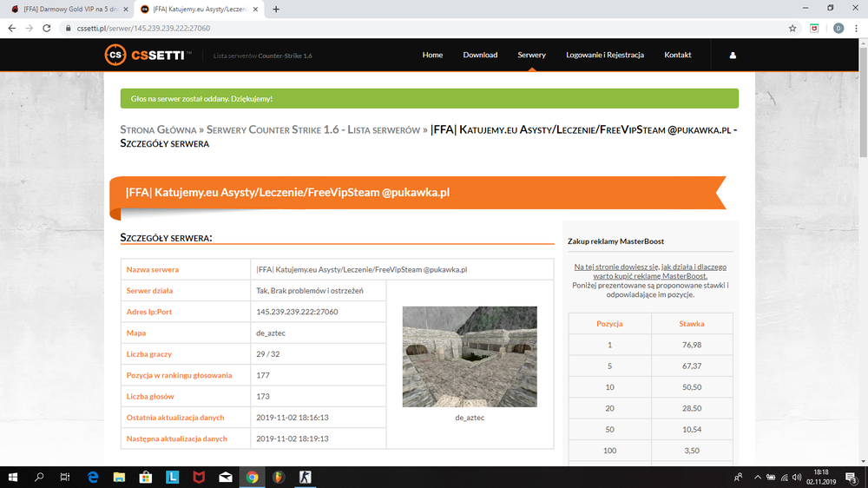Click stawka value '28,50'
Viewport: 868px width, 488px height.
(x=692, y=408)
